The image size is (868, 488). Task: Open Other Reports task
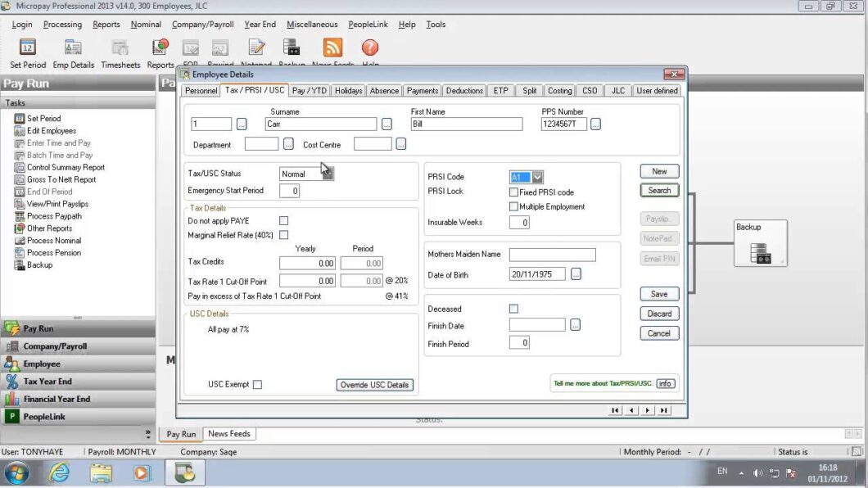49,228
